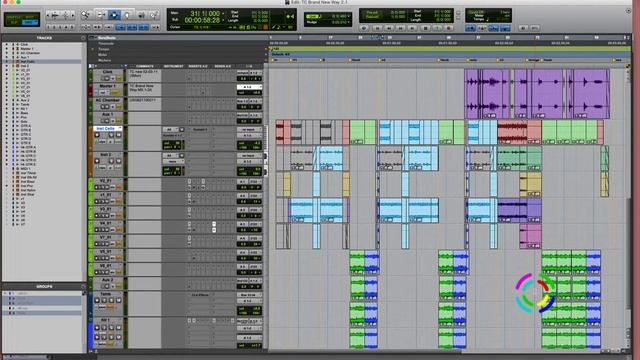
Task: Enable Shuffle edit mode
Action: (x=13, y=17)
